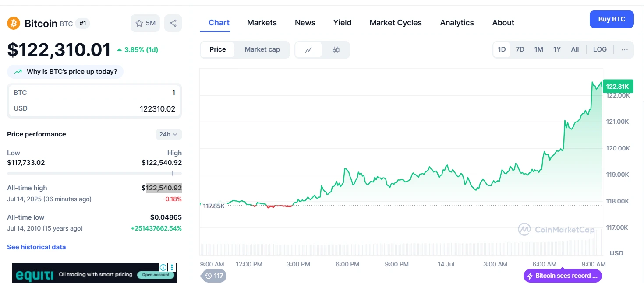
Task: Click the USD axis currency label
Action: [x=616, y=253]
